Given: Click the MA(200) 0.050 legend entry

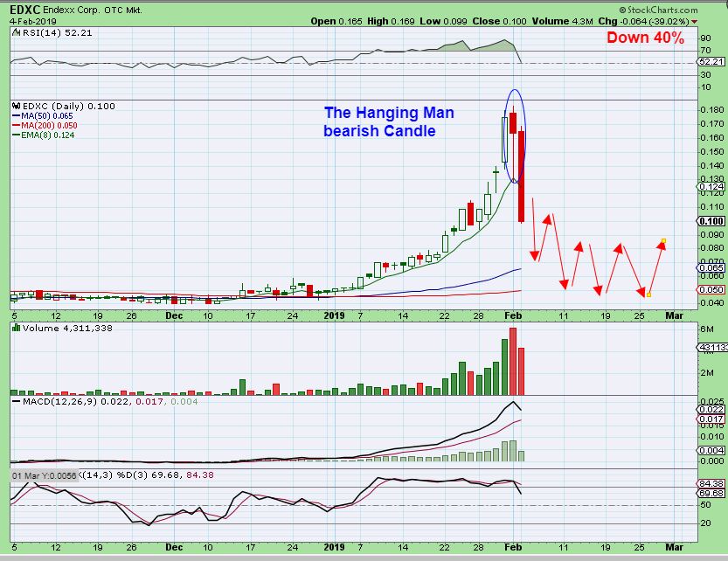Looking at the screenshot, I should pyautogui.click(x=45, y=125).
